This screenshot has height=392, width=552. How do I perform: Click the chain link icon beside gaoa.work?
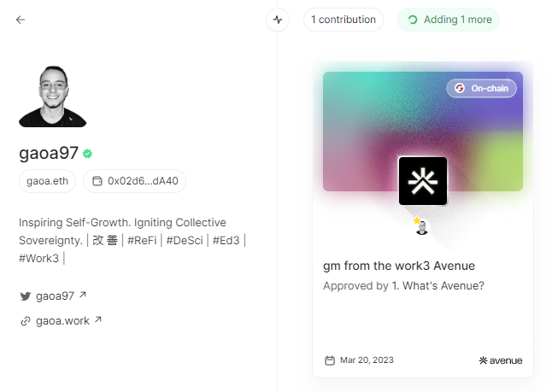click(26, 321)
